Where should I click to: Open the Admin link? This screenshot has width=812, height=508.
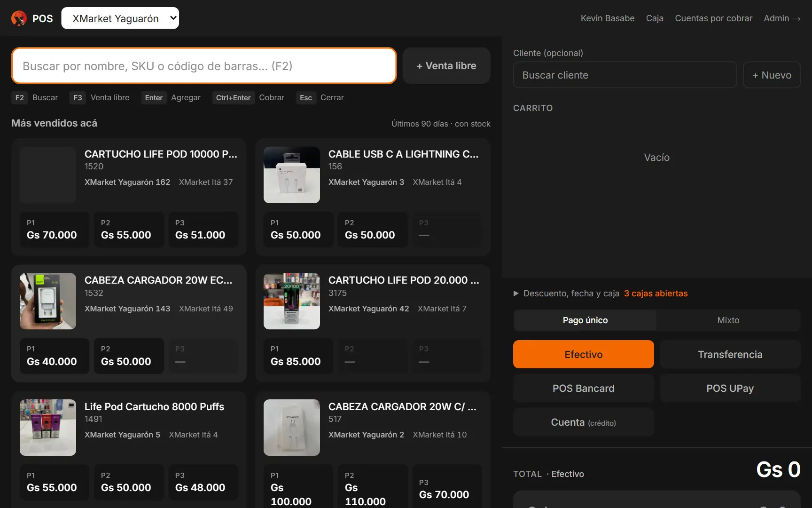pyautogui.click(x=782, y=18)
